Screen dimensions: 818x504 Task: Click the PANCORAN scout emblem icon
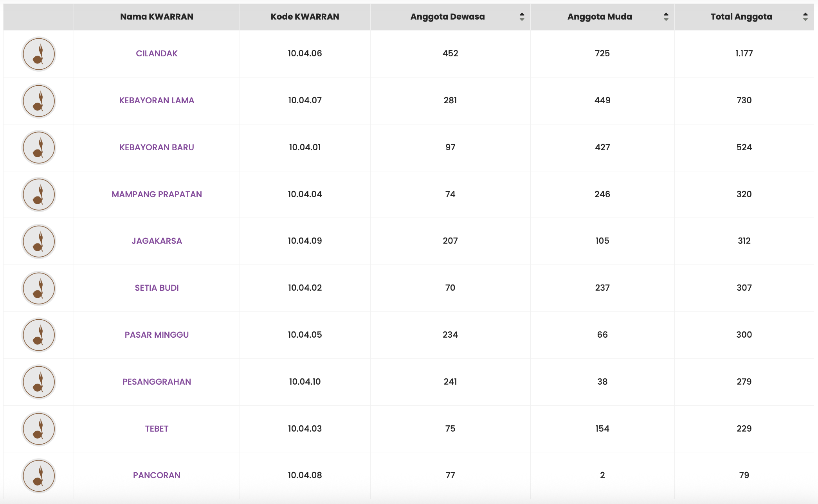coord(39,476)
